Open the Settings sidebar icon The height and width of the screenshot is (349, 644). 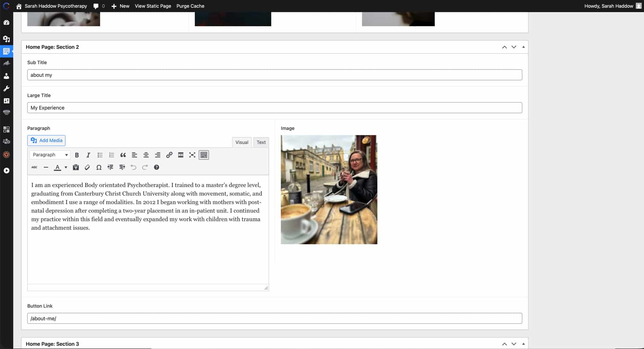pos(6,101)
